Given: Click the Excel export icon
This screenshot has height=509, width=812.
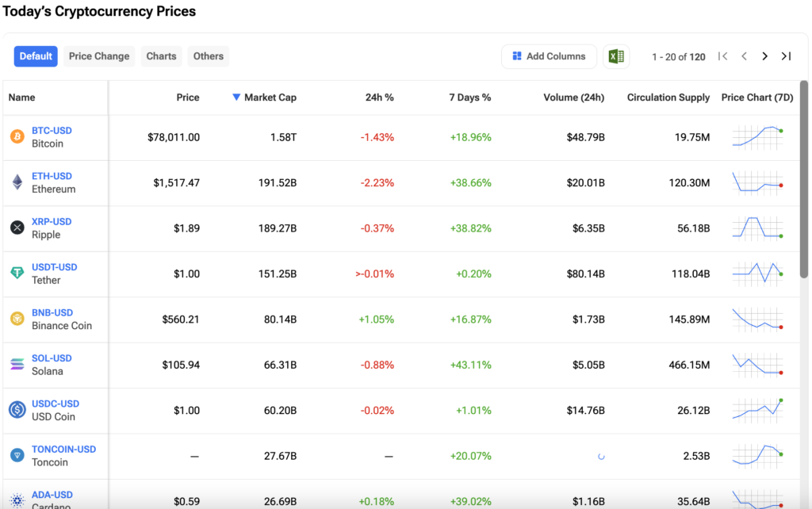Looking at the screenshot, I should point(615,56).
